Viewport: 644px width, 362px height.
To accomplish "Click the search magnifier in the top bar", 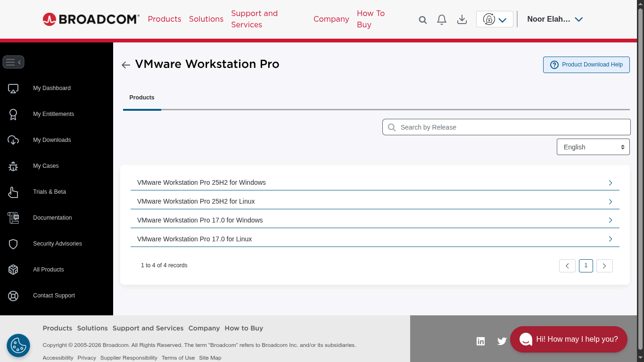I will click(x=422, y=19).
